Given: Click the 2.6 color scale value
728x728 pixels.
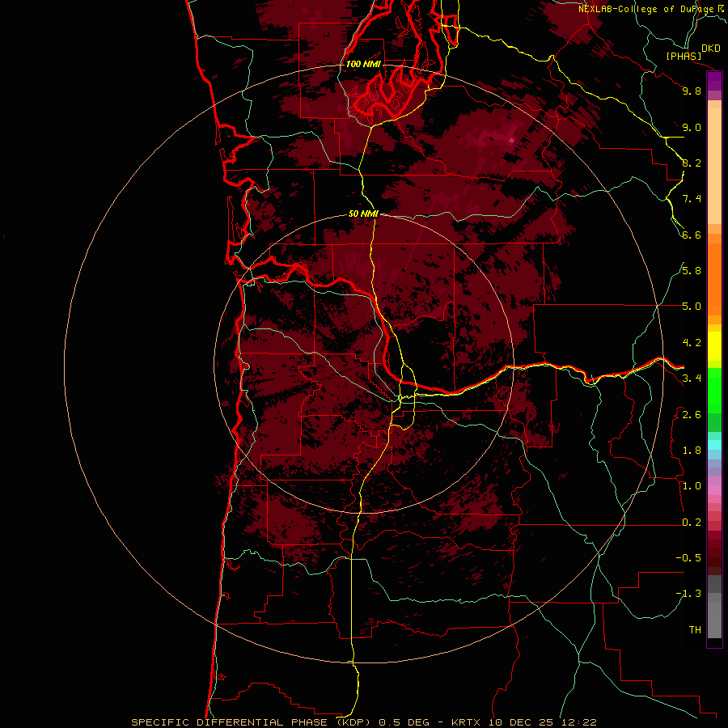Looking at the screenshot, I should 692,415.
